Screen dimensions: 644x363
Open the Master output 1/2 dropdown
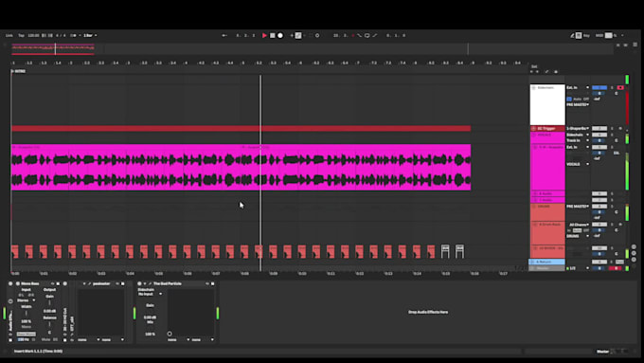coord(578,268)
